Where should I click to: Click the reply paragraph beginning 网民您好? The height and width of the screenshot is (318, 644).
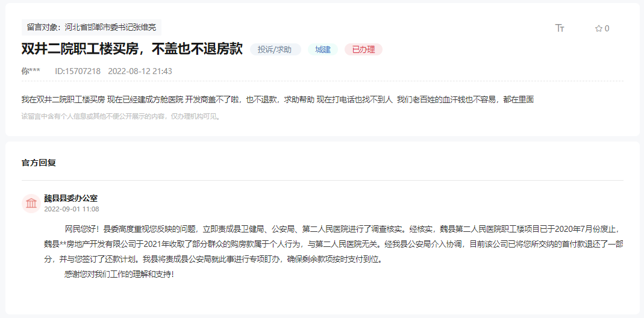334,244
